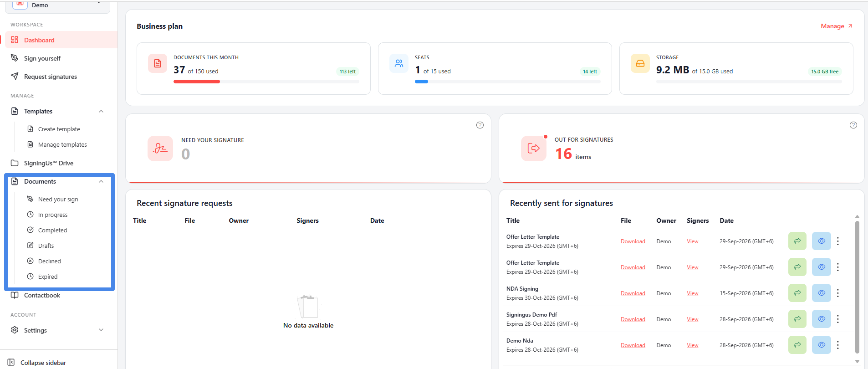Download the NDA Signing file
Viewport: 868px width, 369px height.
pyautogui.click(x=633, y=293)
